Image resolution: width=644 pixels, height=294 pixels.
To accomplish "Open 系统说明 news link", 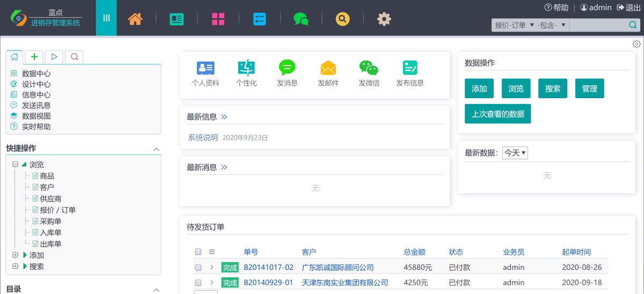I will point(203,137).
